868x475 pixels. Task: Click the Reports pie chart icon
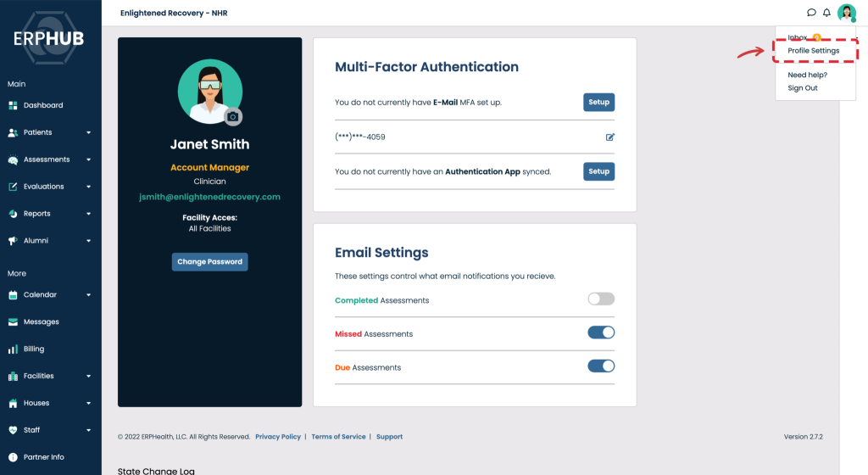pos(13,214)
